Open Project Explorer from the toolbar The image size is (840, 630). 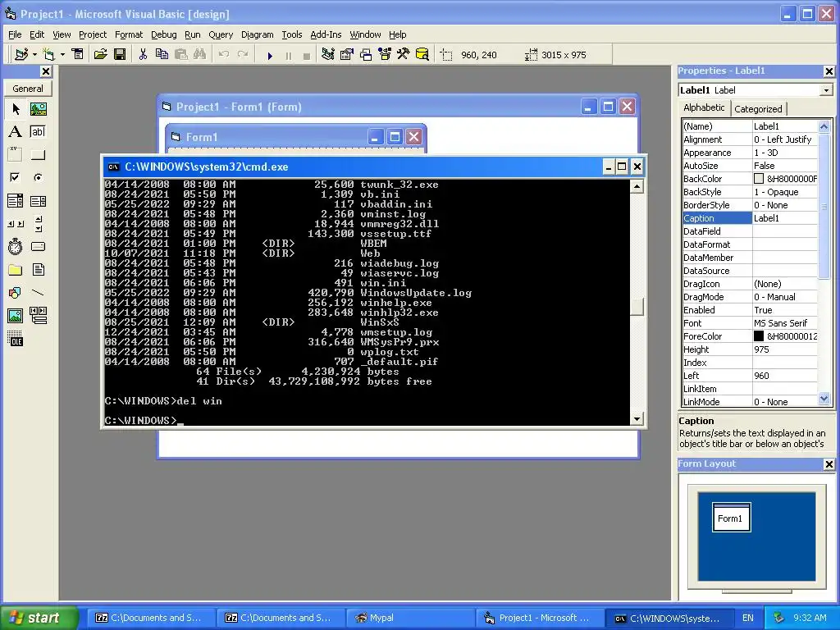[x=328, y=55]
